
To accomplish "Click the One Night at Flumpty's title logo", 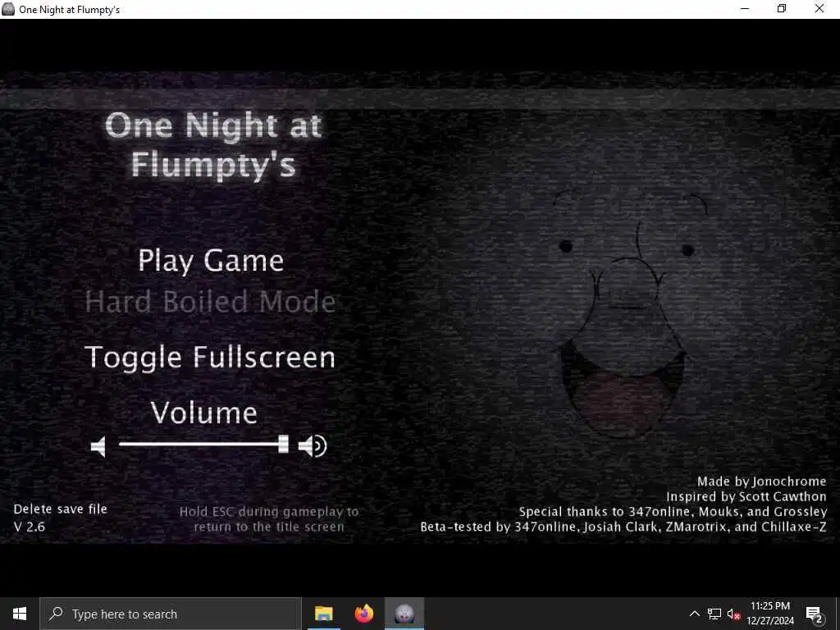I will 214,144.
